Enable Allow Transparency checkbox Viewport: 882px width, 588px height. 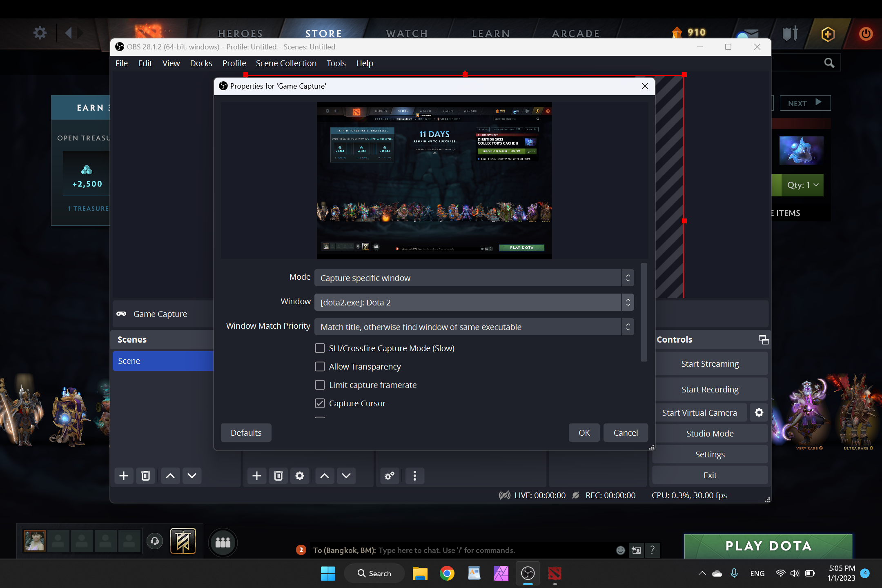tap(320, 366)
